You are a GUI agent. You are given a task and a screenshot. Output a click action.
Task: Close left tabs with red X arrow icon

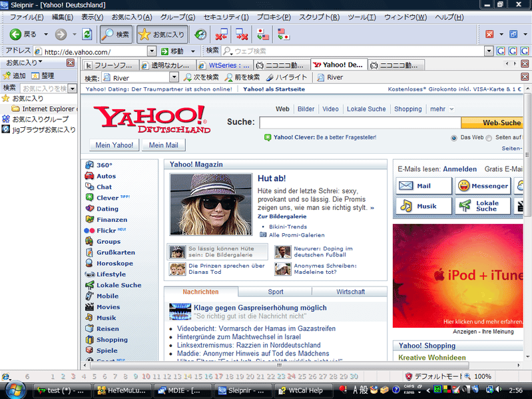point(221,34)
